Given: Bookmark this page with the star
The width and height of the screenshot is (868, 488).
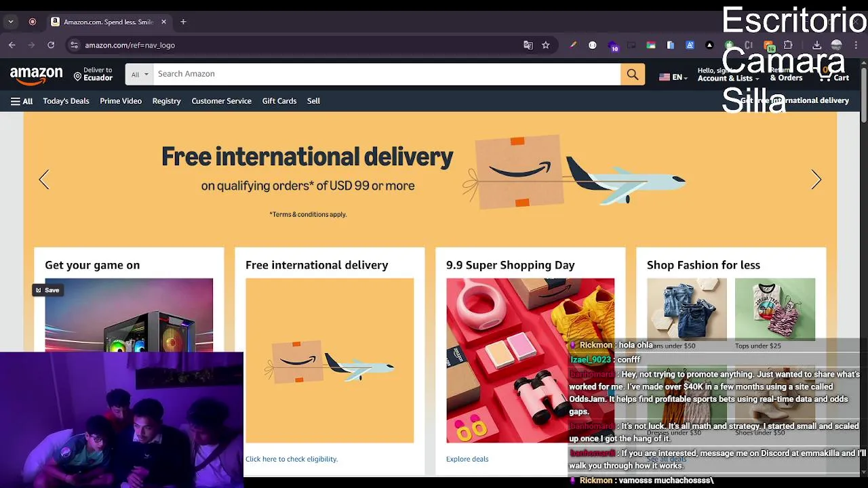Looking at the screenshot, I should click(x=545, y=45).
